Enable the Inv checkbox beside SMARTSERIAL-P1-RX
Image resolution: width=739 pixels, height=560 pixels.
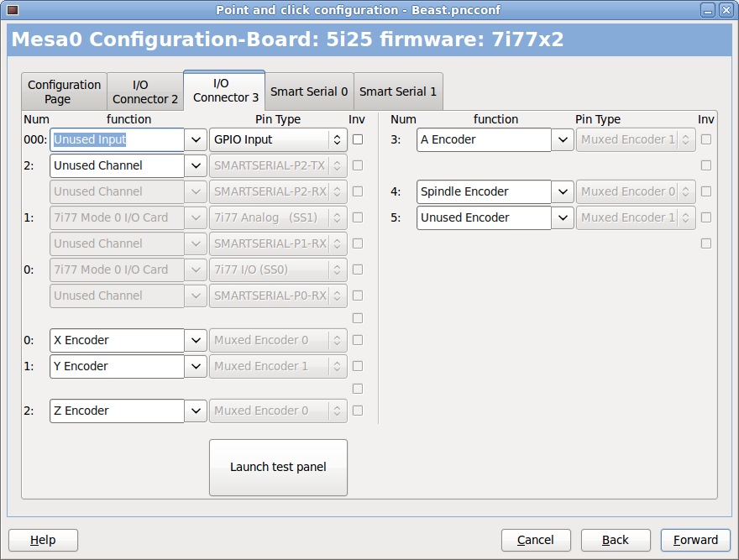(x=358, y=243)
